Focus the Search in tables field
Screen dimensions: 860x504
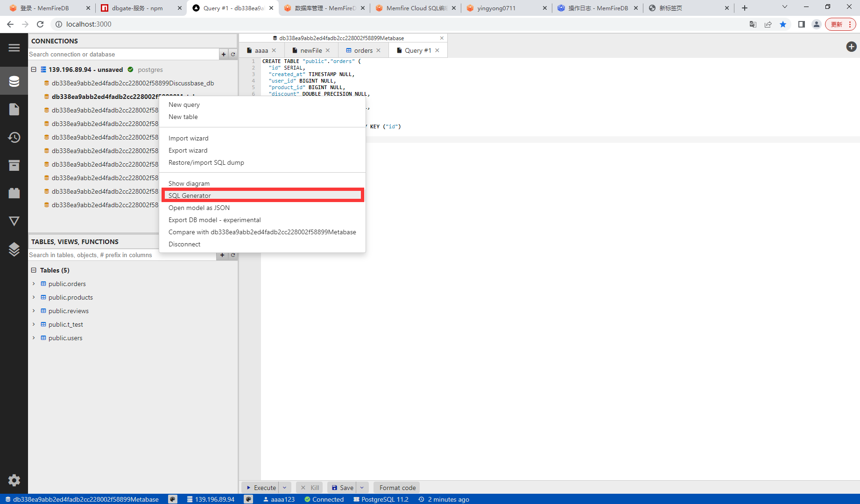[122, 255]
